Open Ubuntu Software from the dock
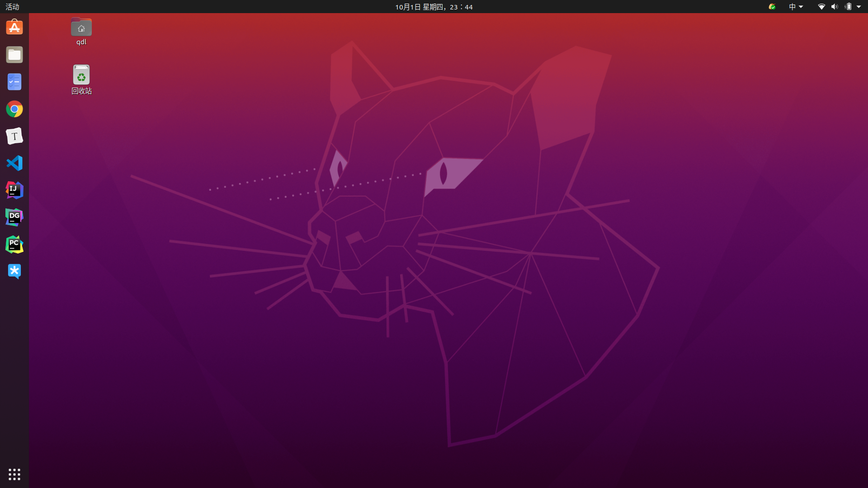The image size is (868, 488). [14, 28]
